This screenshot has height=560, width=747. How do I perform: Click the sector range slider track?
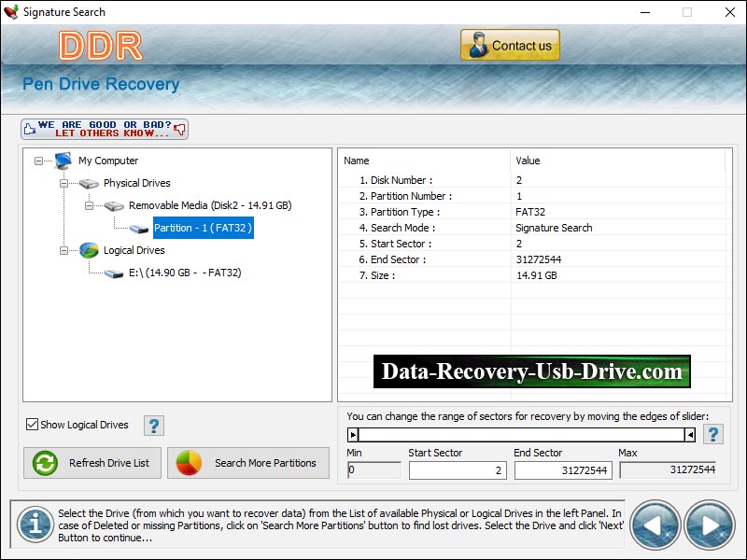[x=522, y=434]
